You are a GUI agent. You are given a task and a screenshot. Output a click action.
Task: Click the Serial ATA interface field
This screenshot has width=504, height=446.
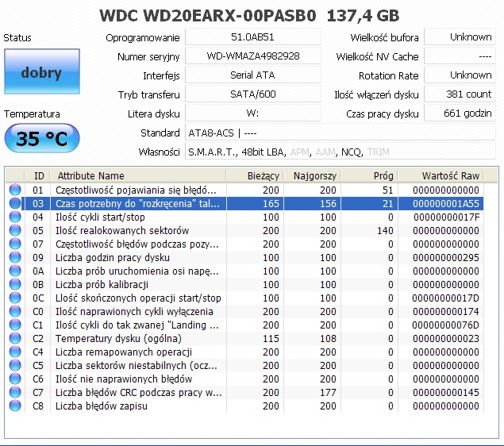tap(253, 75)
